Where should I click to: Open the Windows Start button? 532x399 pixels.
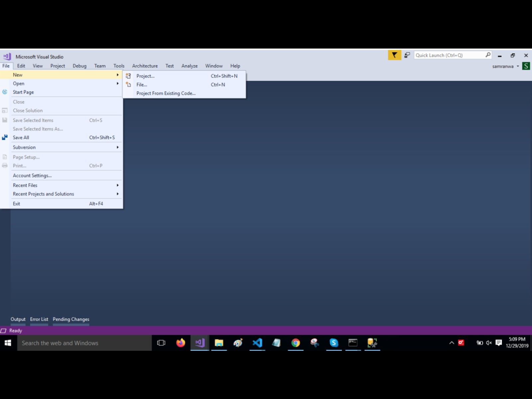point(8,343)
